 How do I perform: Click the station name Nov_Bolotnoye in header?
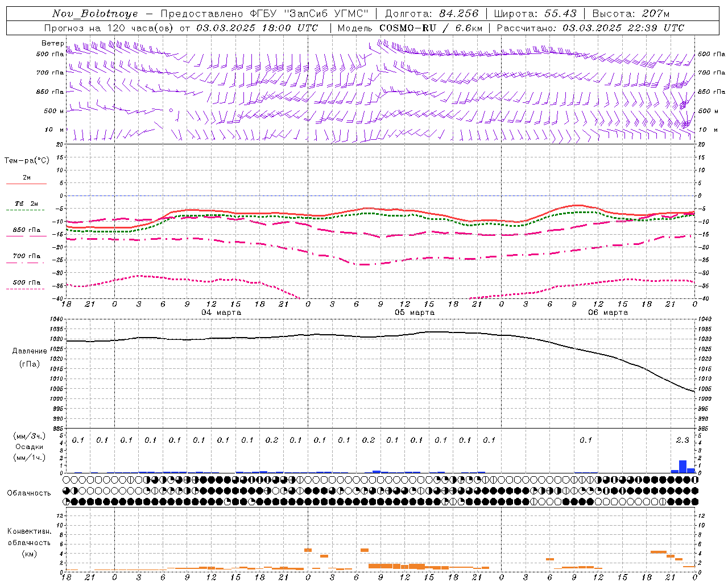(x=95, y=14)
